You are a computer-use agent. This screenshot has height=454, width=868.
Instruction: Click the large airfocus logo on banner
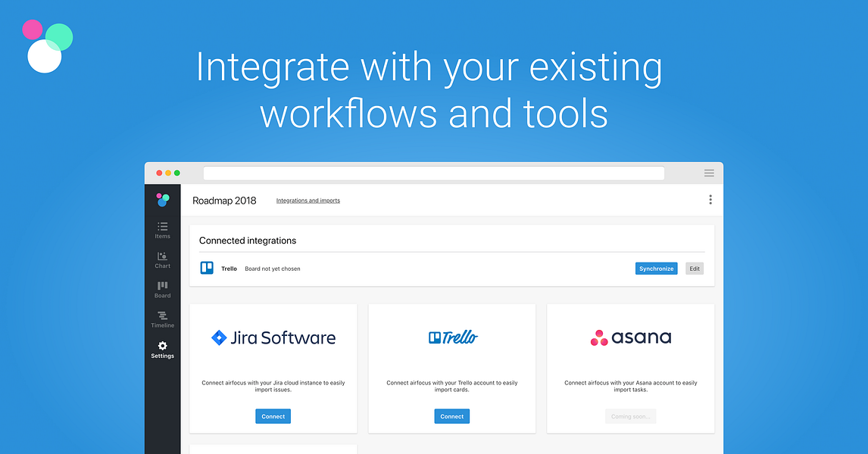click(x=47, y=46)
